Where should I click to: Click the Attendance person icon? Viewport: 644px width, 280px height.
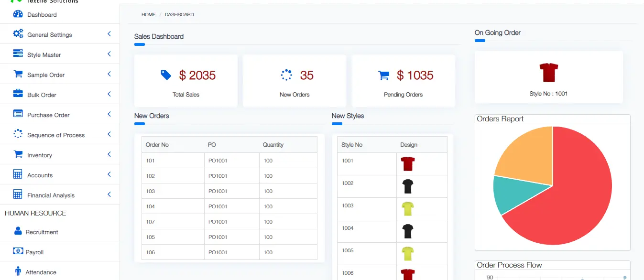[18, 271]
